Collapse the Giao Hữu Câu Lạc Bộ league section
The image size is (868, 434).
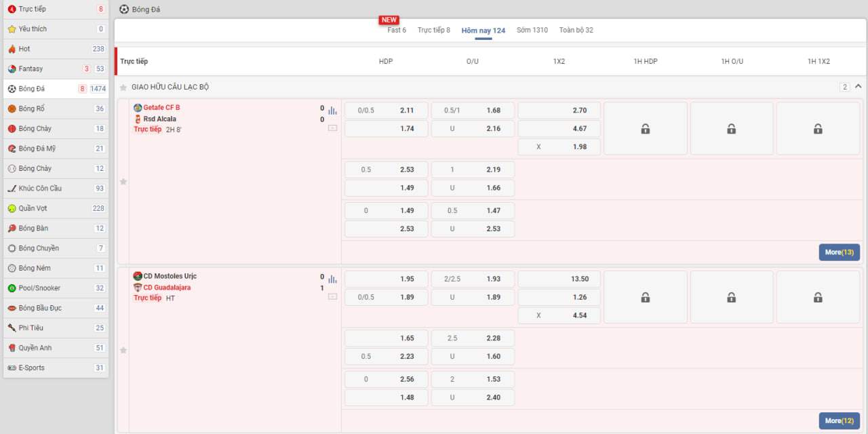point(858,87)
